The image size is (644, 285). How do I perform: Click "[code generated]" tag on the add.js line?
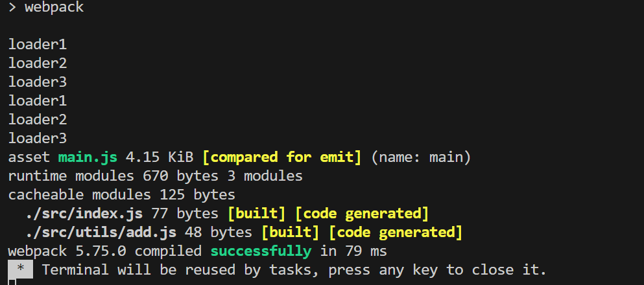pyautogui.click(x=396, y=232)
